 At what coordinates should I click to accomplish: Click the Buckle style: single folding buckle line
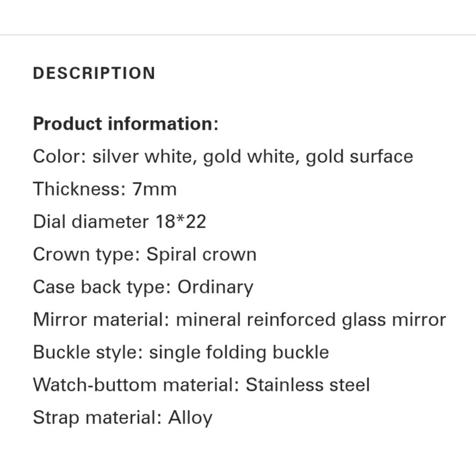tap(181, 353)
